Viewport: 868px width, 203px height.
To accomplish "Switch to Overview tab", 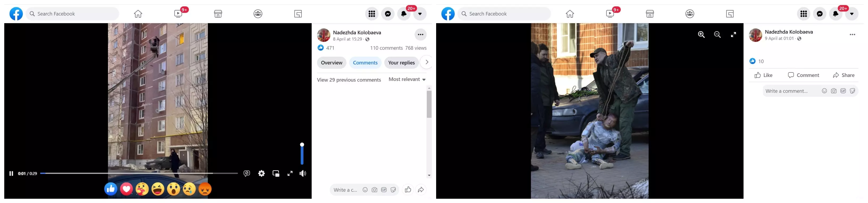I will tap(332, 63).
